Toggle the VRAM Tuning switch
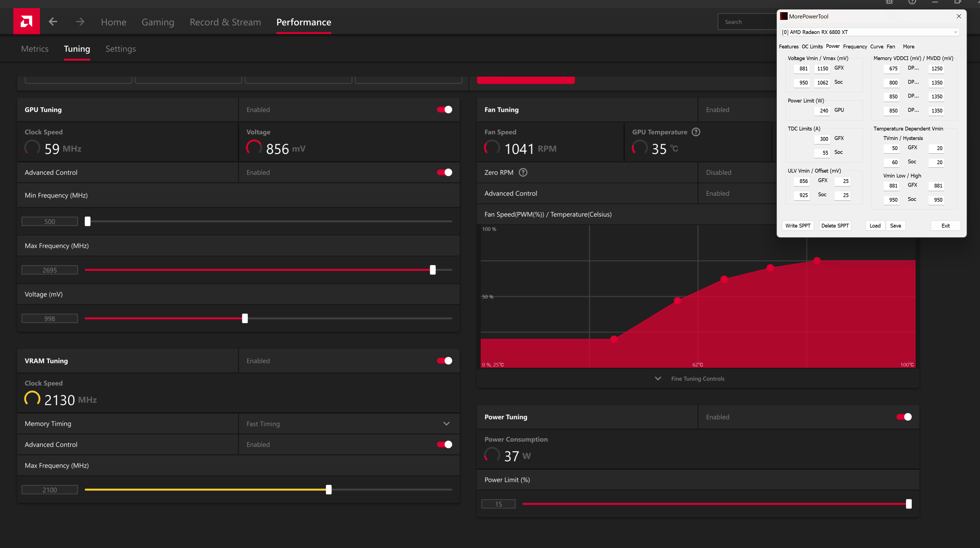The image size is (980, 548). [444, 360]
